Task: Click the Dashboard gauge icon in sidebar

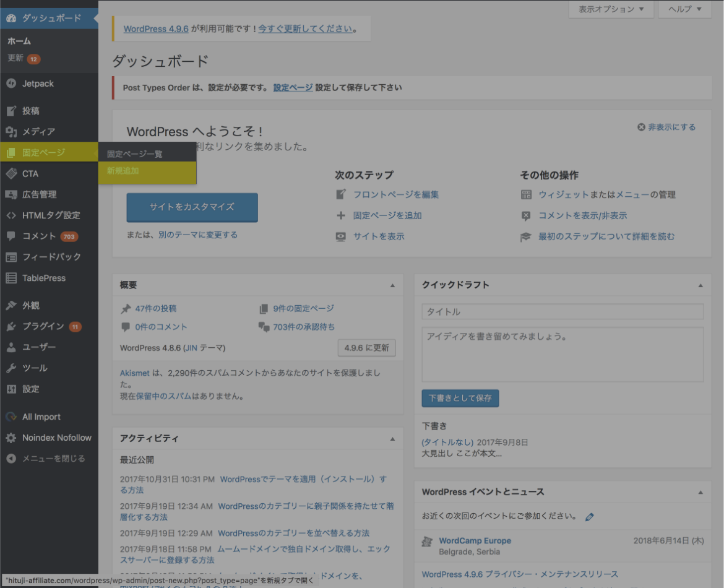Action: click(11, 18)
